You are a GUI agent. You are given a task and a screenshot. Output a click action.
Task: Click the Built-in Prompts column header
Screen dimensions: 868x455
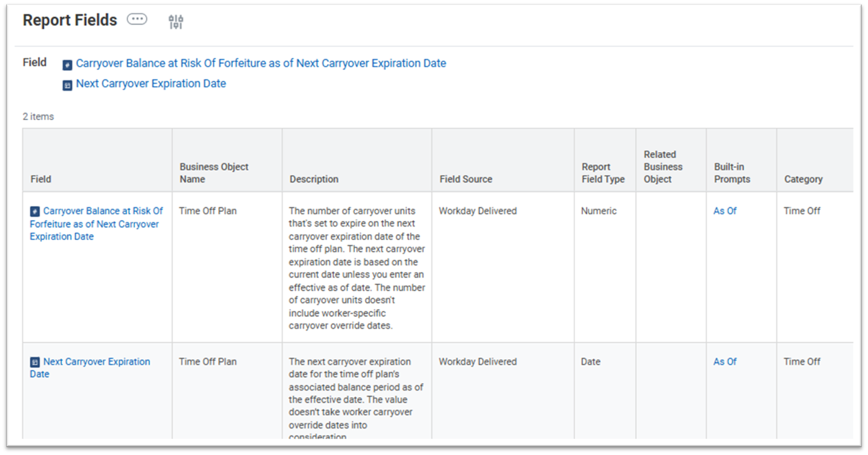731,173
